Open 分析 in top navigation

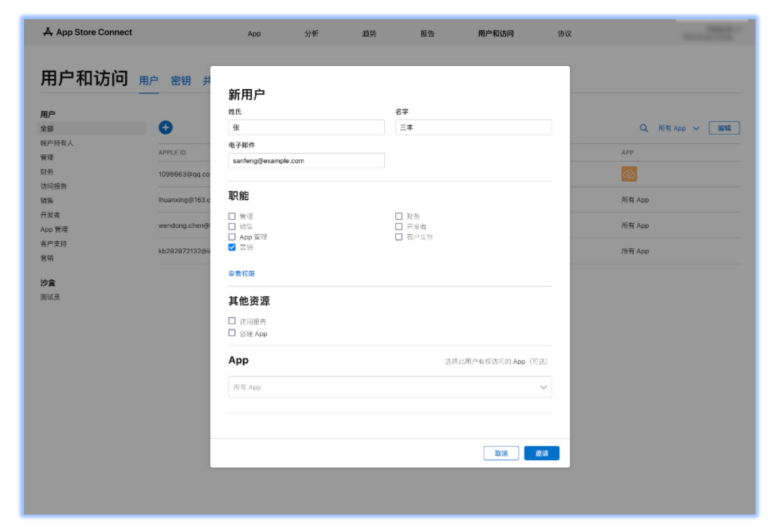(x=312, y=34)
